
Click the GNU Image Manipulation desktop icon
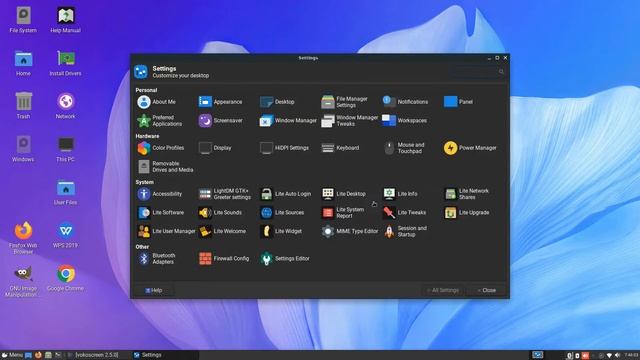click(22, 282)
